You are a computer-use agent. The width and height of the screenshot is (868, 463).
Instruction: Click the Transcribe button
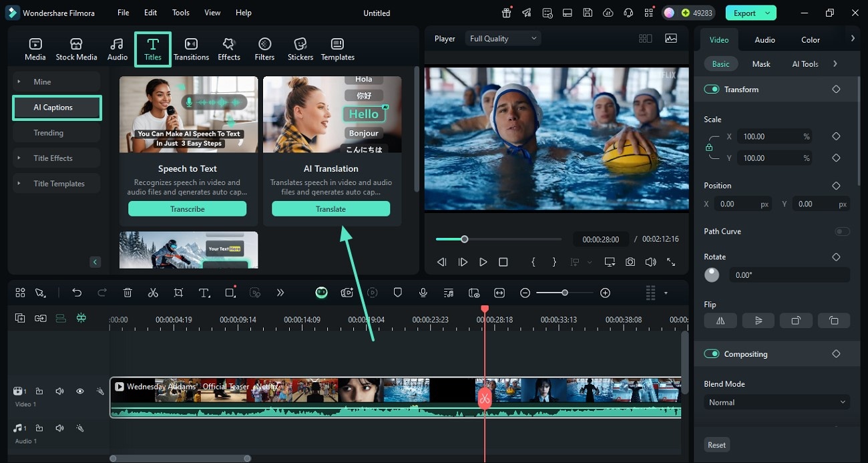click(188, 209)
